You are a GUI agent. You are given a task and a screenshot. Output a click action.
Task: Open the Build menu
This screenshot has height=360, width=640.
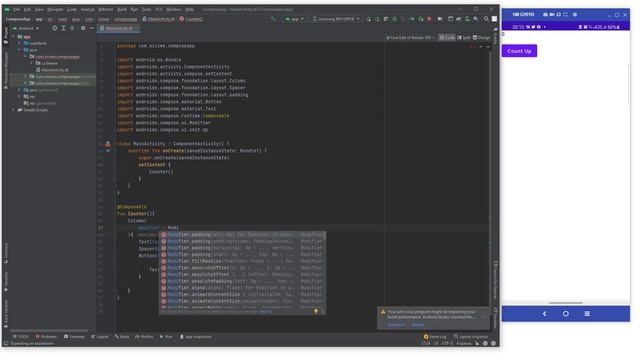pyautogui.click(x=122, y=9)
